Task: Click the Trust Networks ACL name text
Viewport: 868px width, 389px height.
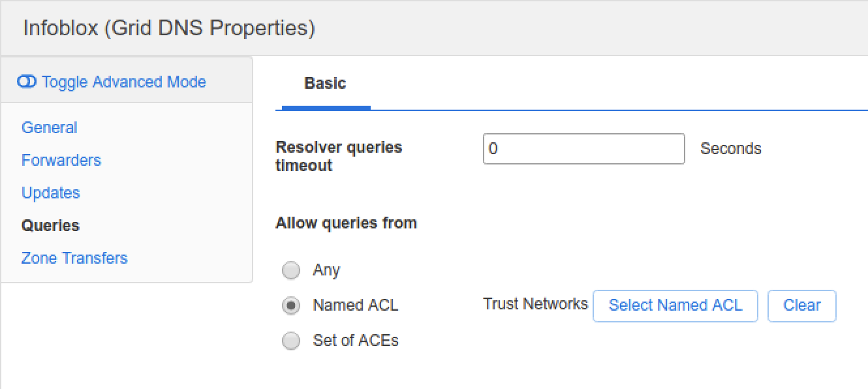Action: click(535, 304)
